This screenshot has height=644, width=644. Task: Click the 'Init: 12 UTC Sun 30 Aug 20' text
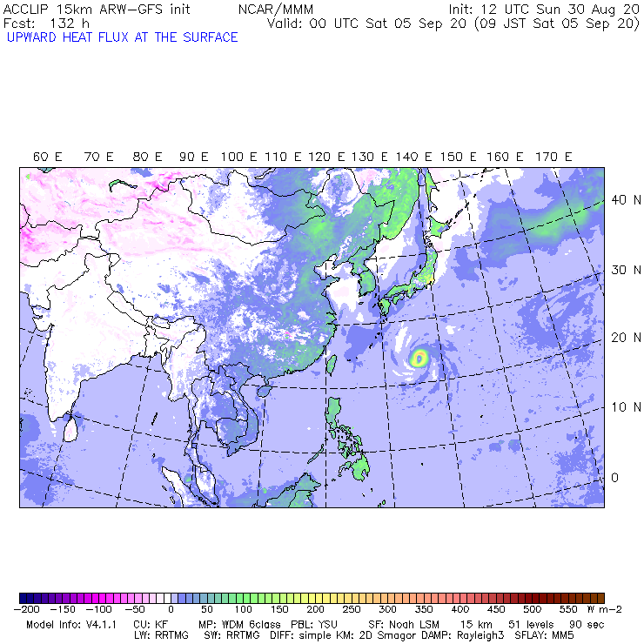pyautogui.click(x=544, y=9)
